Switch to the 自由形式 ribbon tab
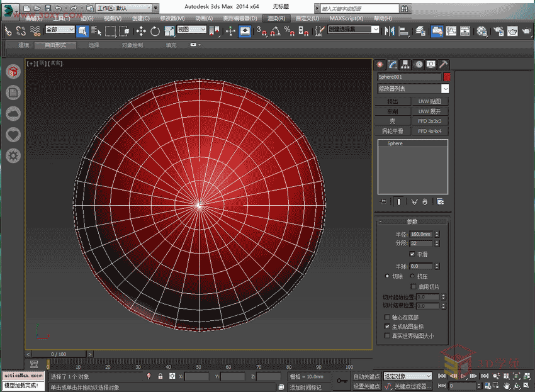535x392 pixels. click(55, 45)
